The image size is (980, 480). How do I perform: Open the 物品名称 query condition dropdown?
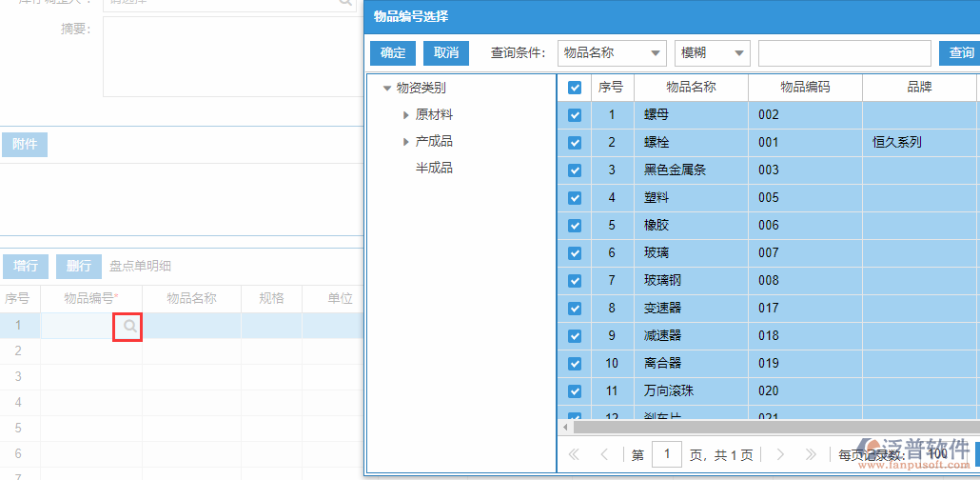(612, 53)
